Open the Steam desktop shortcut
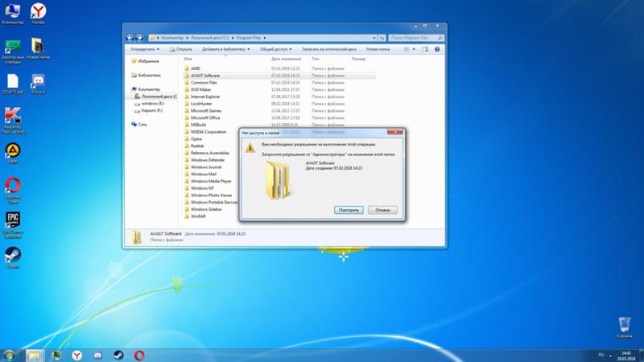 13,255
